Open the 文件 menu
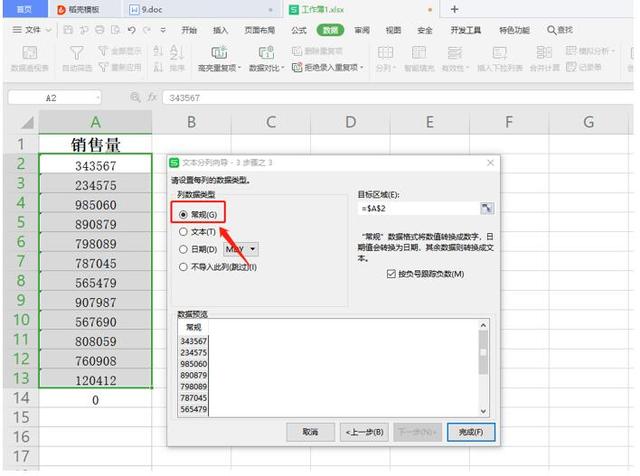 pyautogui.click(x=32, y=30)
